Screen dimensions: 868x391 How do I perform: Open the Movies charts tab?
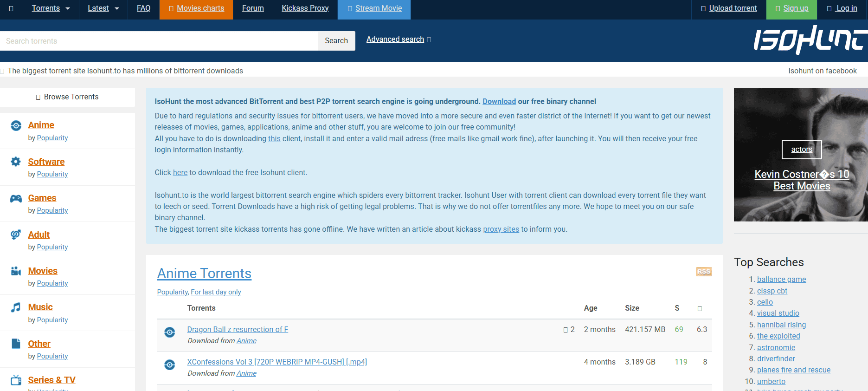196,8
